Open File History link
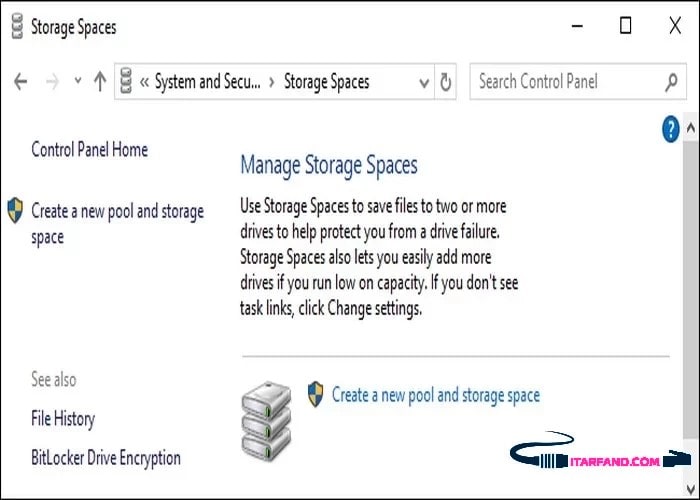Viewport: 700px width, 500px height. pos(63,419)
